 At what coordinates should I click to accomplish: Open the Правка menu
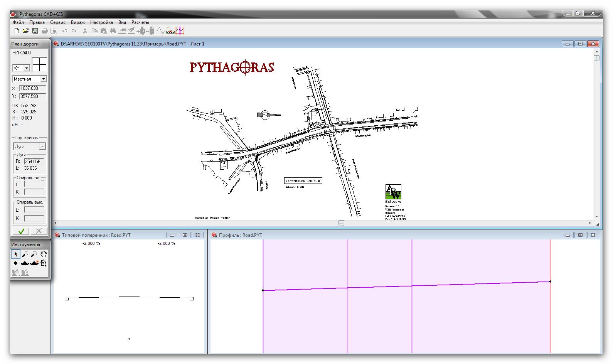[37, 22]
